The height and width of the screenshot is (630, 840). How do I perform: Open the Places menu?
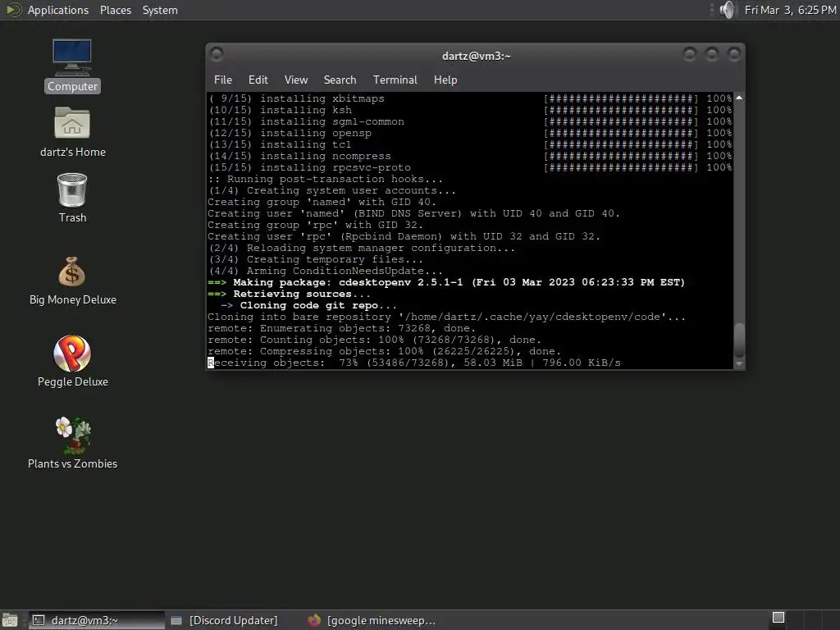click(x=115, y=10)
